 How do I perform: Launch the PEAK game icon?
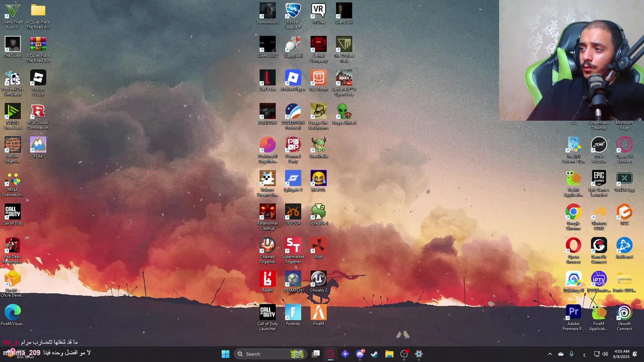coord(38,147)
